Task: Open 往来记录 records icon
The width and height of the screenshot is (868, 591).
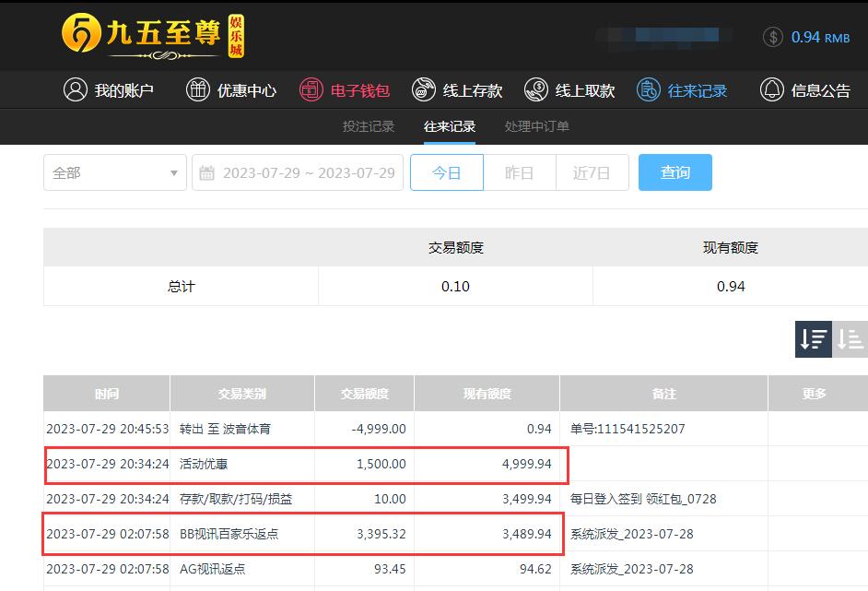Action: pos(648,89)
